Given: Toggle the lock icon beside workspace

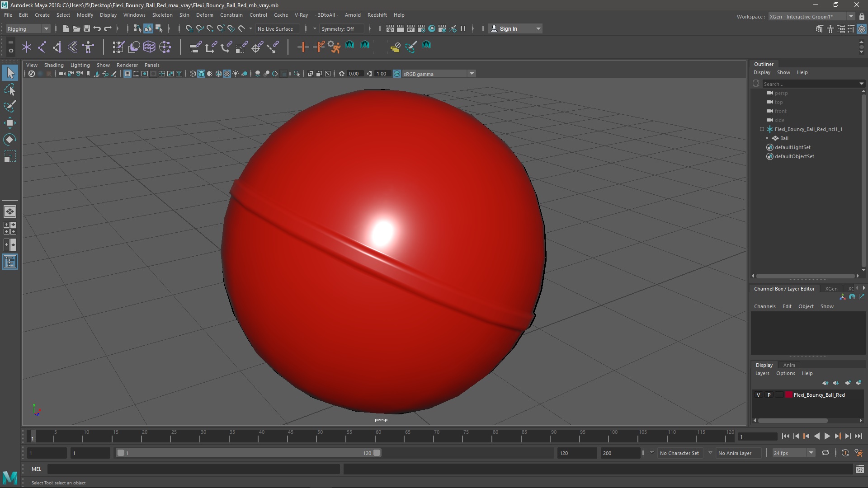Looking at the screenshot, I should point(862,16).
